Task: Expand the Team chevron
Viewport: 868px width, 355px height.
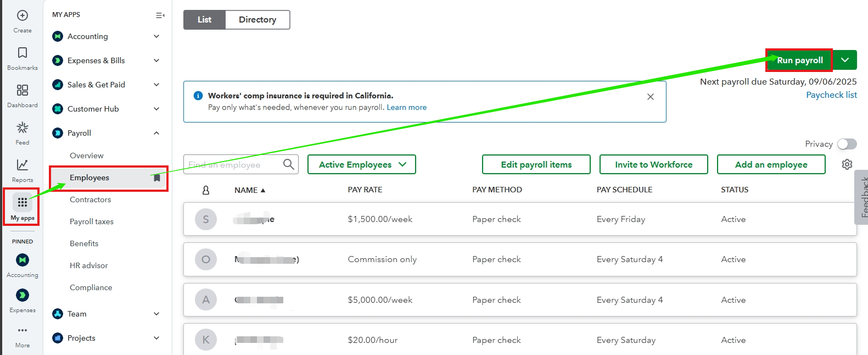Action: (156, 314)
